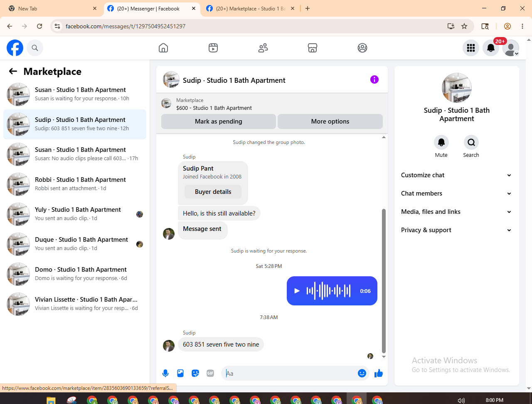The image size is (532, 404).
Task: Click the More options button
Action: (330, 121)
